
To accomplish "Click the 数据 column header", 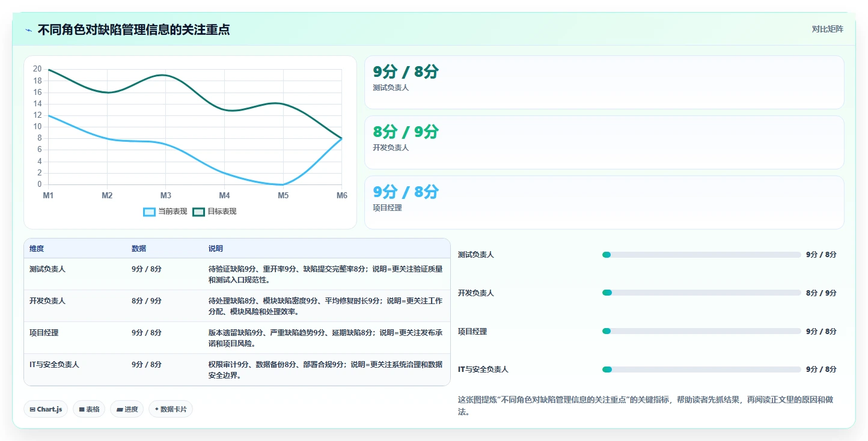I will (x=139, y=249).
